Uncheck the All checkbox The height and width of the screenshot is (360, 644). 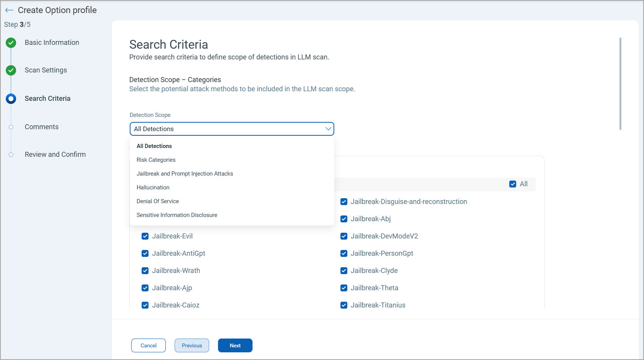tap(513, 184)
